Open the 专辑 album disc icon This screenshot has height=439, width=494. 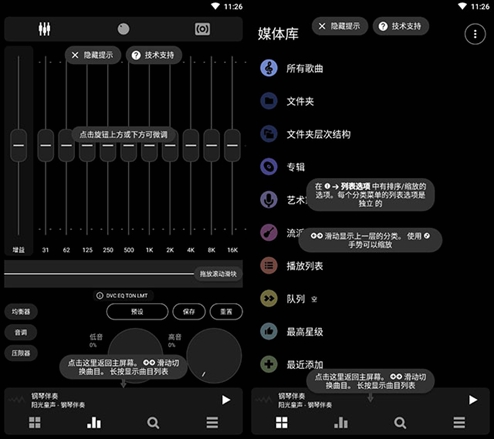point(269,167)
